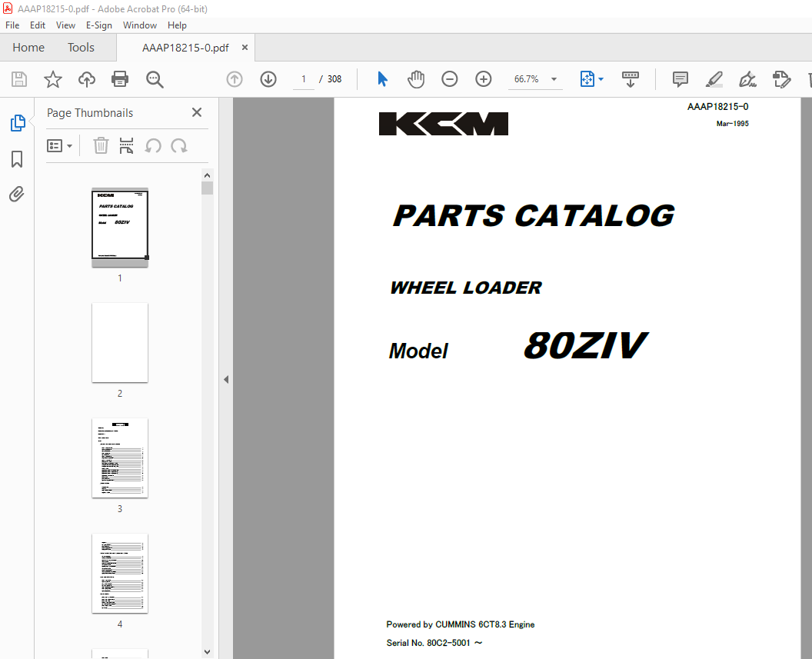Open the Edit menu
This screenshot has width=812, height=659.
[37, 25]
